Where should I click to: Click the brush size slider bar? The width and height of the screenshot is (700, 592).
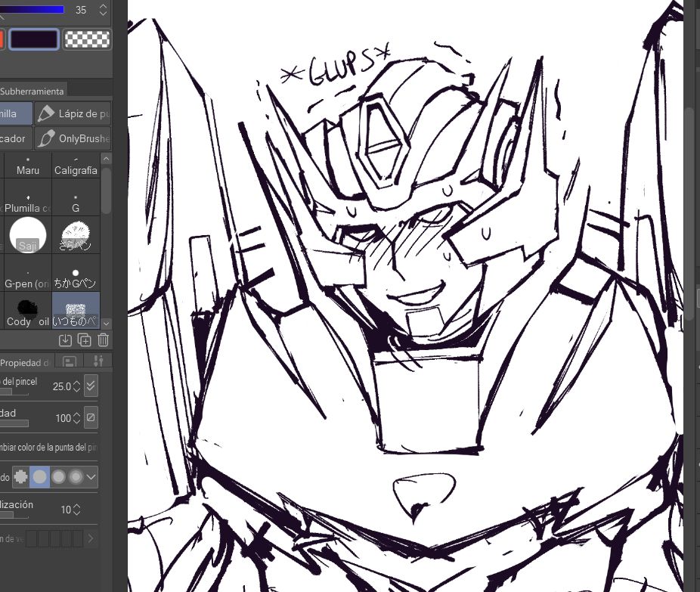pos(14,392)
